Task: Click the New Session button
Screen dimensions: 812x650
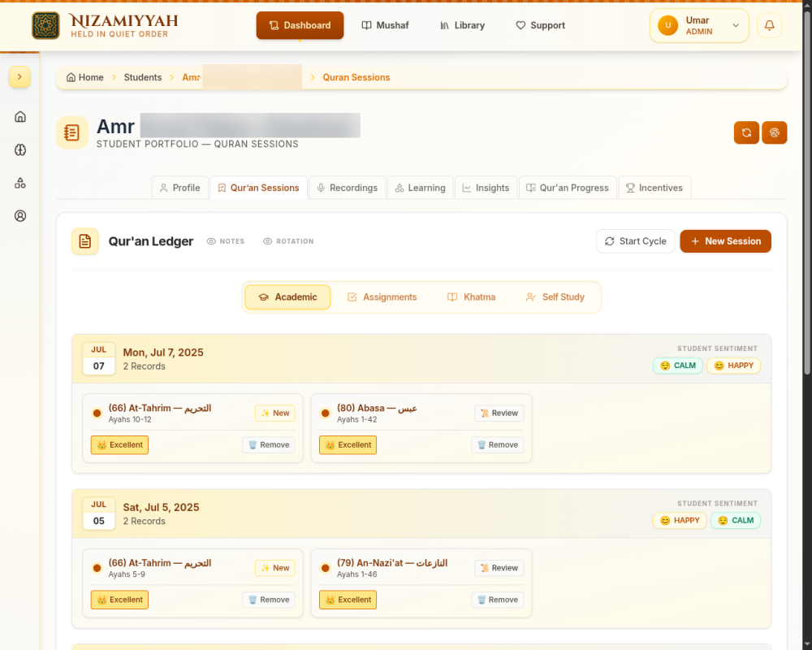Action: pos(725,241)
